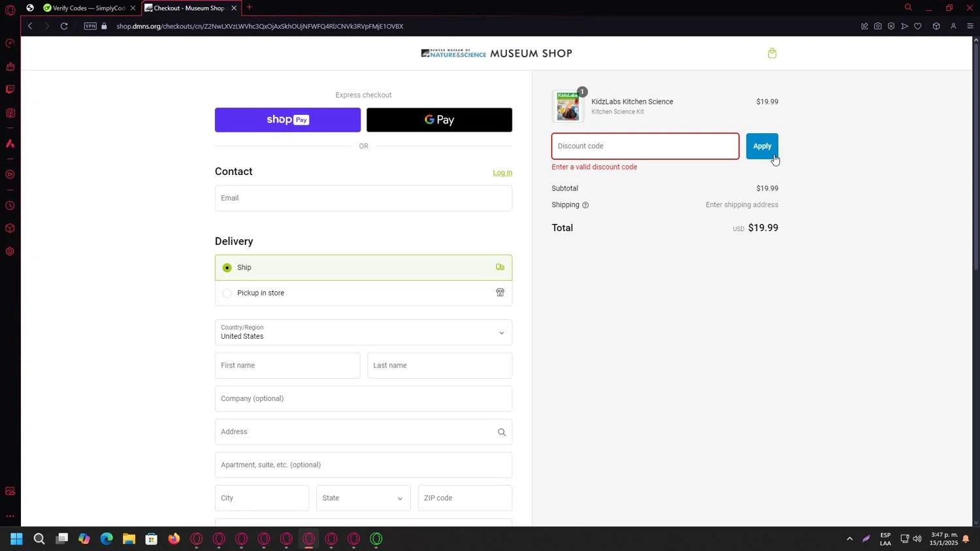Click the Last name field
The height and width of the screenshot is (551, 980).
[x=440, y=366]
